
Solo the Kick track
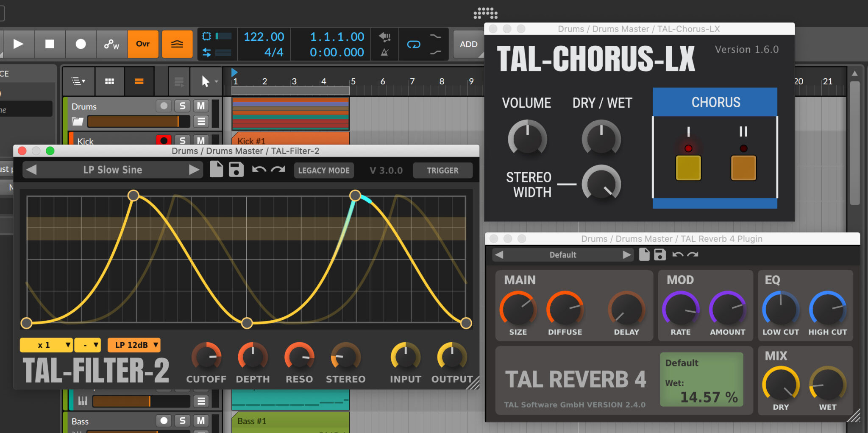point(182,140)
